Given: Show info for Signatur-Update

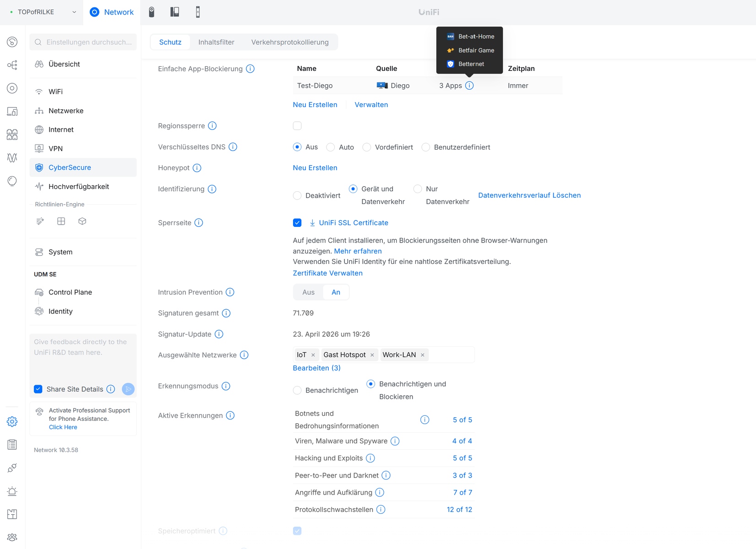Looking at the screenshot, I should click(x=219, y=334).
